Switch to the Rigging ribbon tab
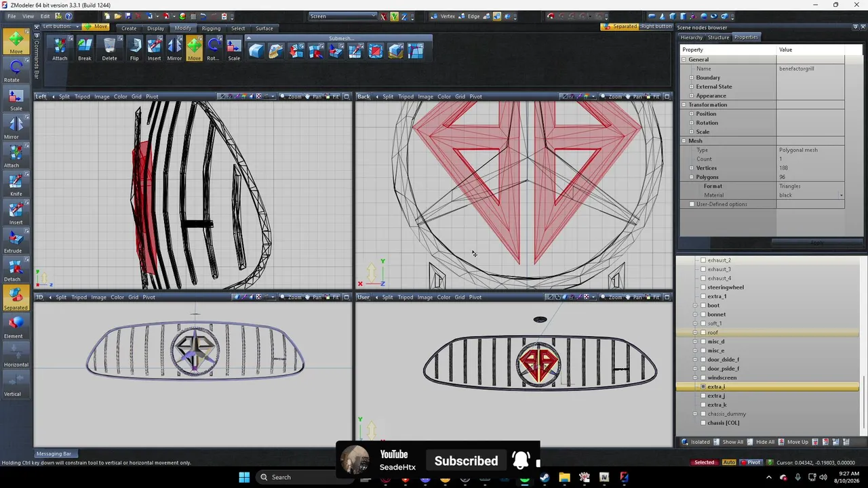The height and width of the screenshot is (488, 868). coord(211,28)
